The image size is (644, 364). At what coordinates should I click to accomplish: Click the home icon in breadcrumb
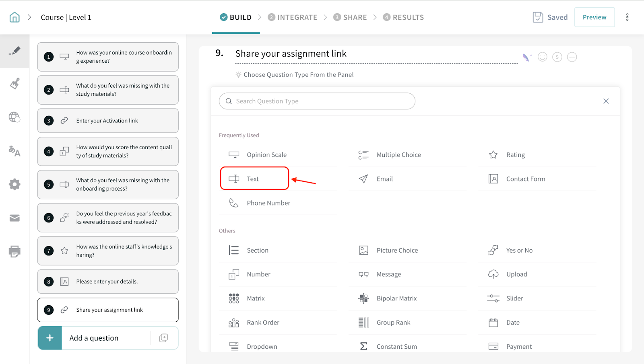coord(14,17)
